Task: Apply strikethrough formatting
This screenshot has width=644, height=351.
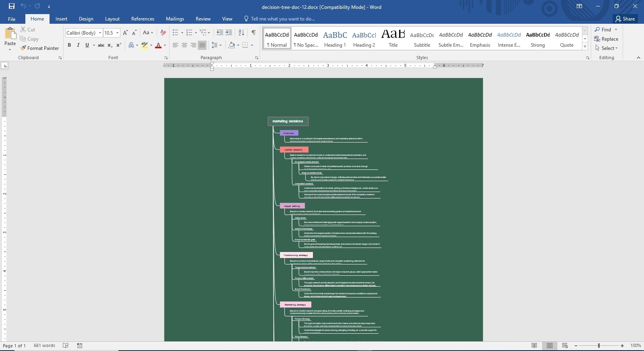Action: pos(101,45)
